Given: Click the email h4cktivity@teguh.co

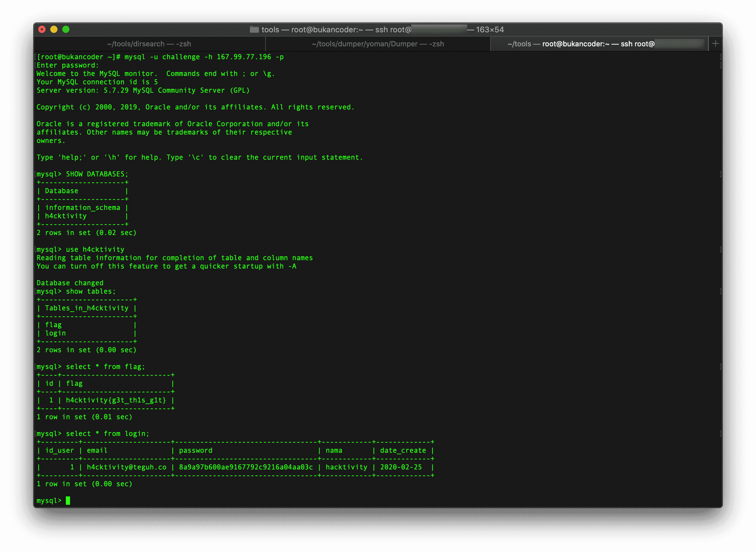Looking at the screenshot, I should 126,467.
